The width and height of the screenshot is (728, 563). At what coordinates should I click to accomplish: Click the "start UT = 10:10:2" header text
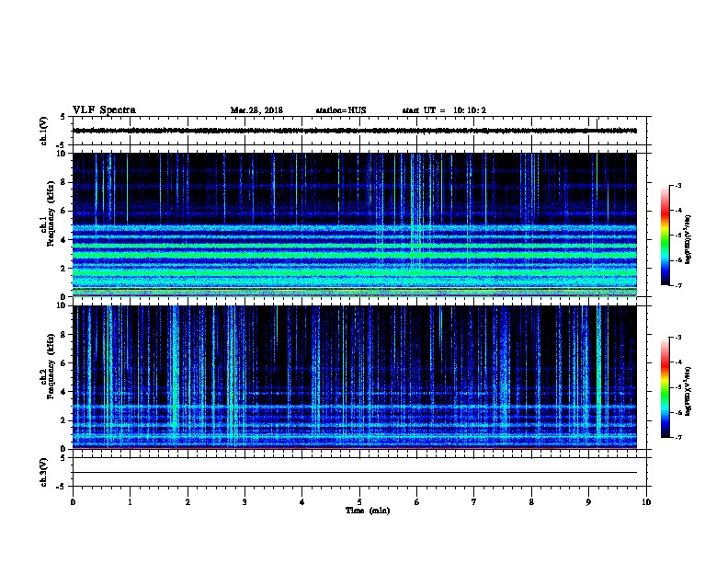[x=444, y=110]
